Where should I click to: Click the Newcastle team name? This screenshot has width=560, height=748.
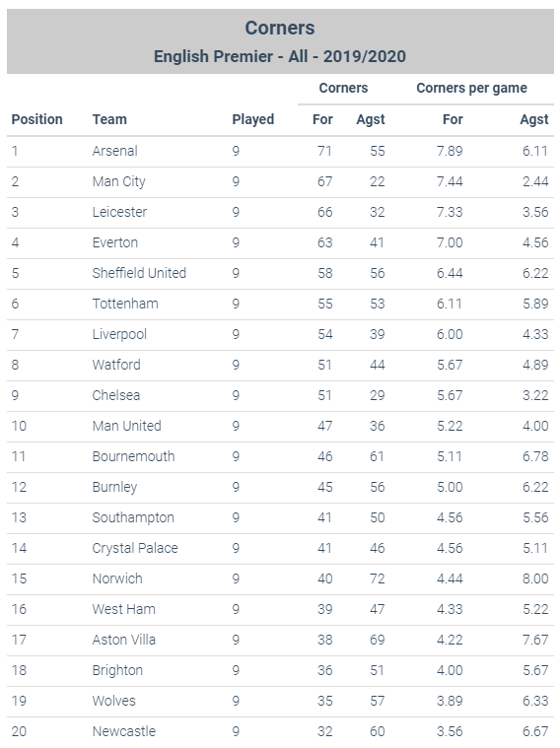point(123,731)
